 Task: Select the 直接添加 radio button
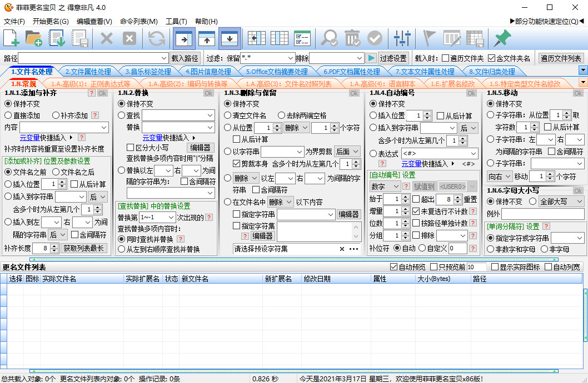point(8,115)
